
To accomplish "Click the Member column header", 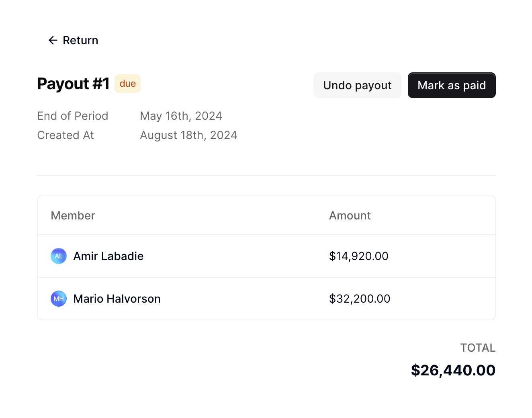I will [73, 215].
